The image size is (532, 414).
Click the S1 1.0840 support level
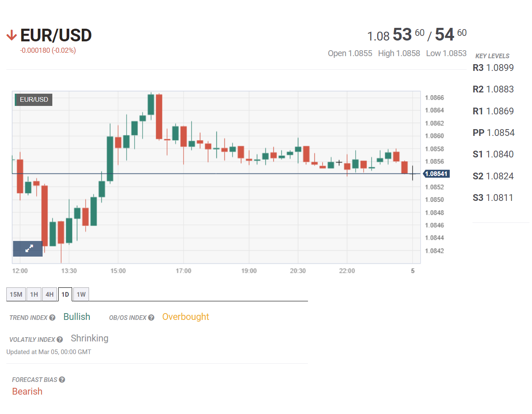pos(493,154)
